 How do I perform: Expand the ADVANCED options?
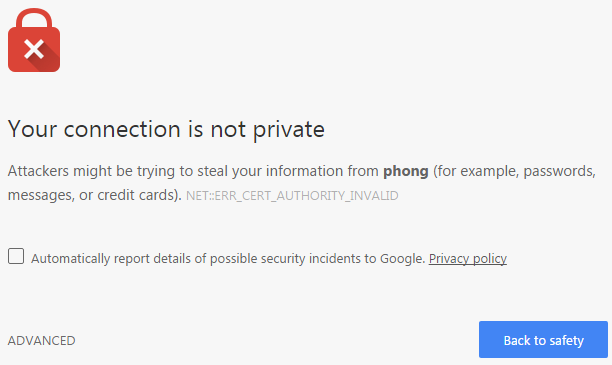pos(41,340)
